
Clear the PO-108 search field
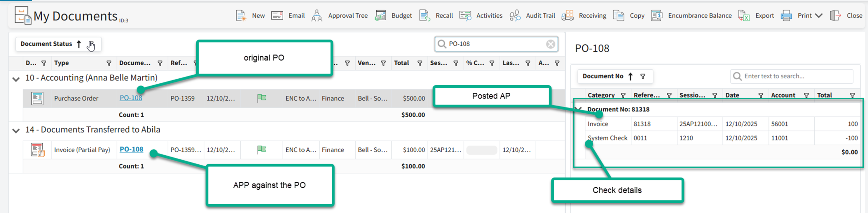point(550,44)
